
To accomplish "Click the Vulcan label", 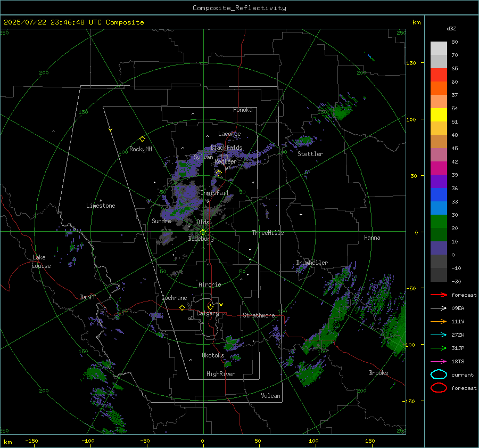I will (271, 396).
